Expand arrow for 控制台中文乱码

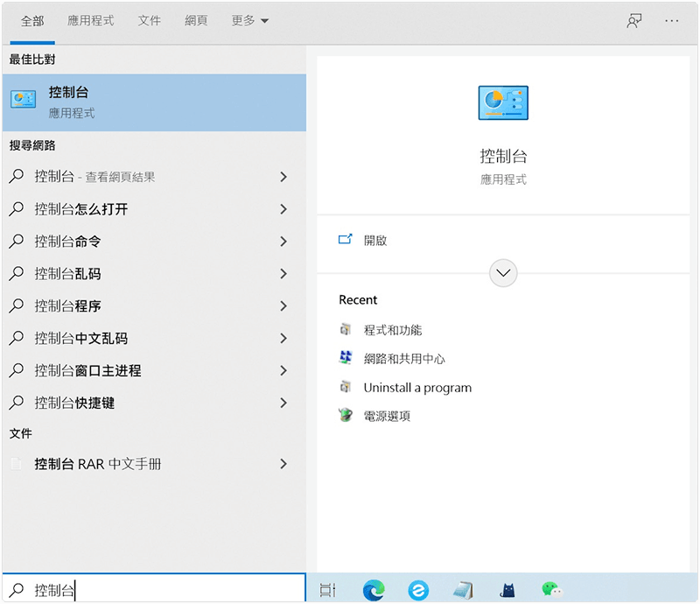(283, 338)
